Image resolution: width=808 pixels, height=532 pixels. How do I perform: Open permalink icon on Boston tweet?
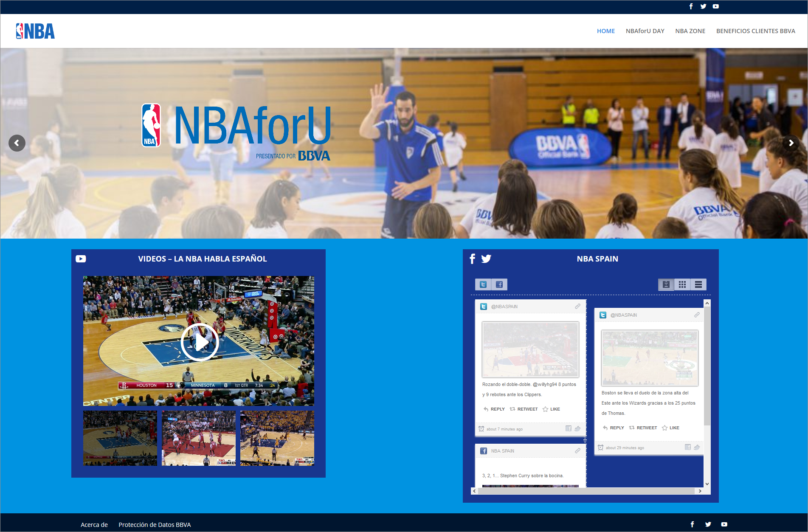(697, 315)
